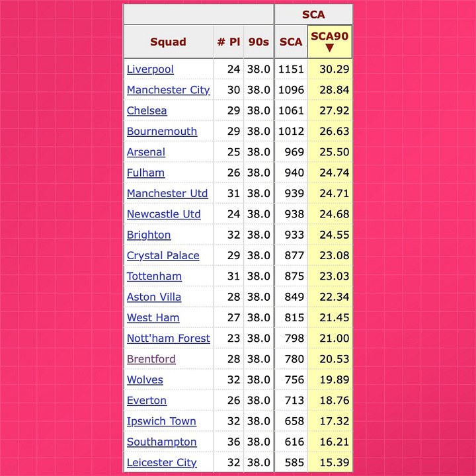
Task: Select Fulham's SCA value 940
Action: click(x=294, y=173)
